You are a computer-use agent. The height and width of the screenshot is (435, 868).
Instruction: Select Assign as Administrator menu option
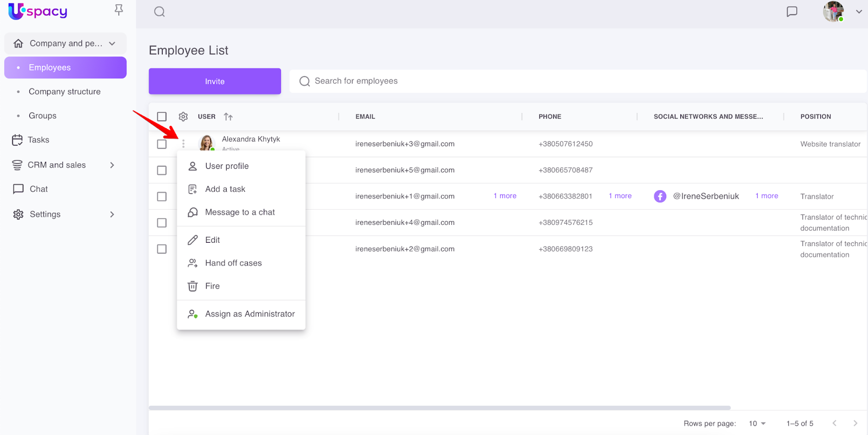point(250,314)
